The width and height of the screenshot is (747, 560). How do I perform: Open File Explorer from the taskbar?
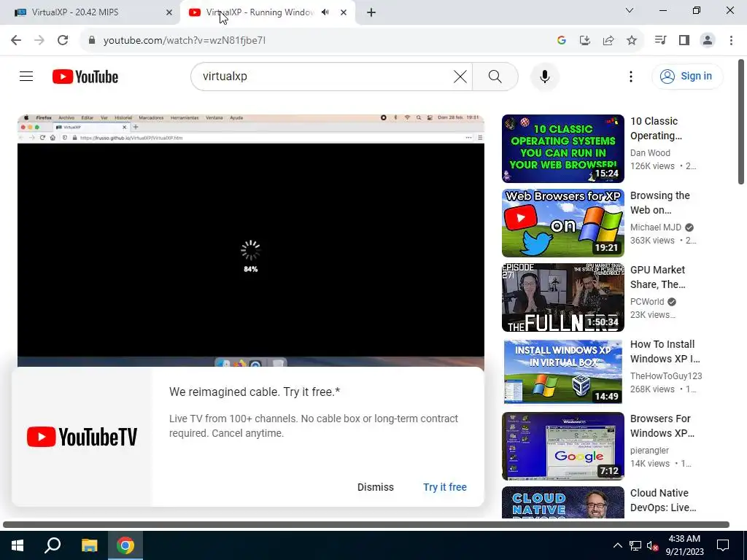89,545
